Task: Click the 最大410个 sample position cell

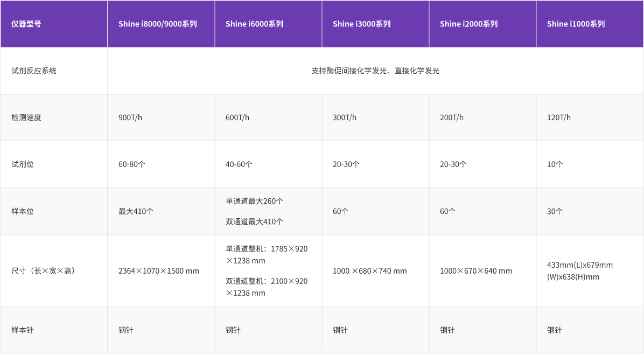Action: tap(136, 211)
